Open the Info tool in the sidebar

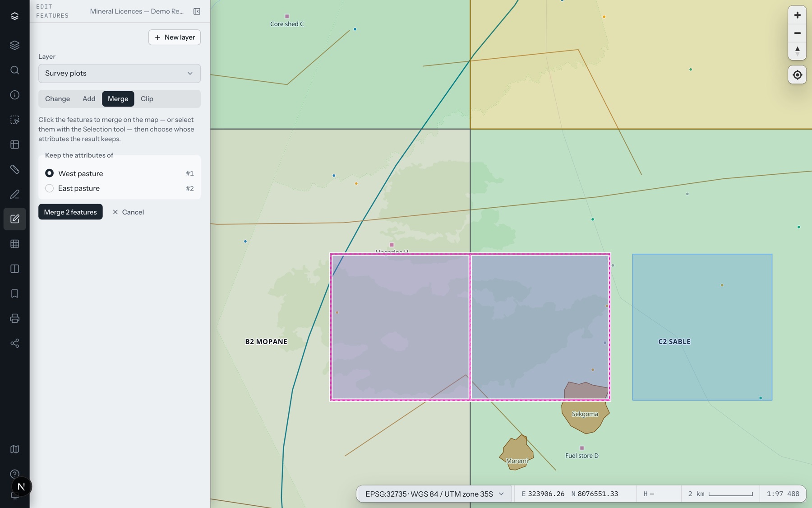pyautogui.click(x=14, y=95)
